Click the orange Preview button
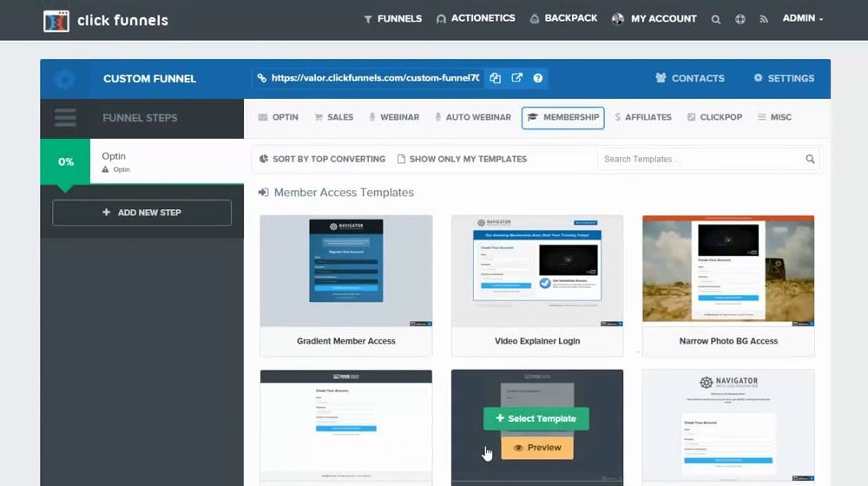 pyautogui.click(x=537, y=447)
